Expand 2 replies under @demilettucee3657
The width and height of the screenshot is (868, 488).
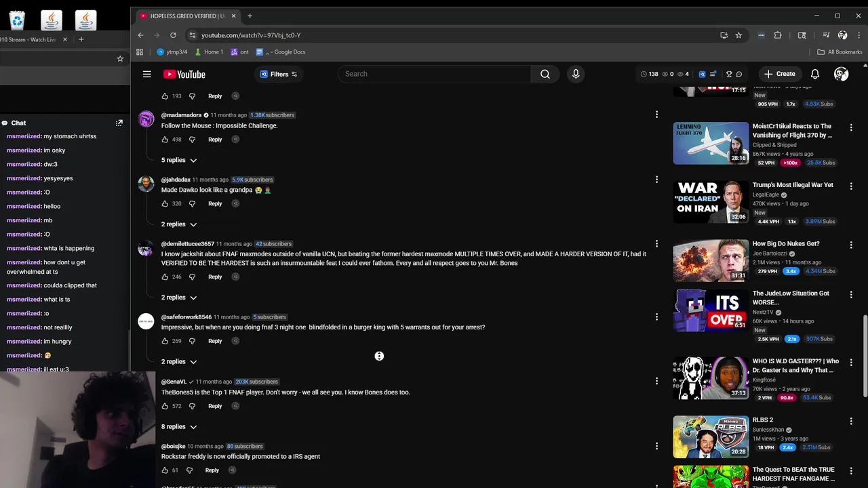click(x=179, y=298)
